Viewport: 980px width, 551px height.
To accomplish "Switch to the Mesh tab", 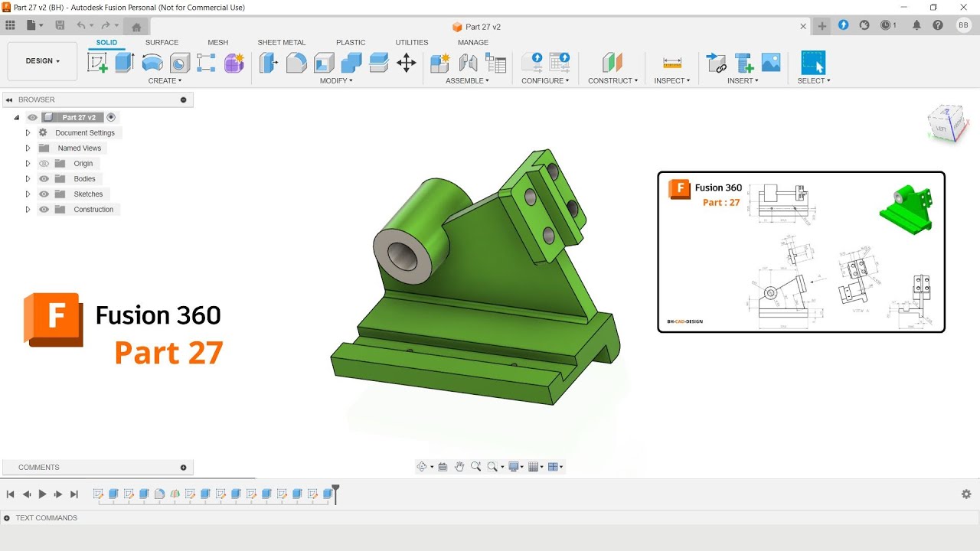I will tap(217, 43).
